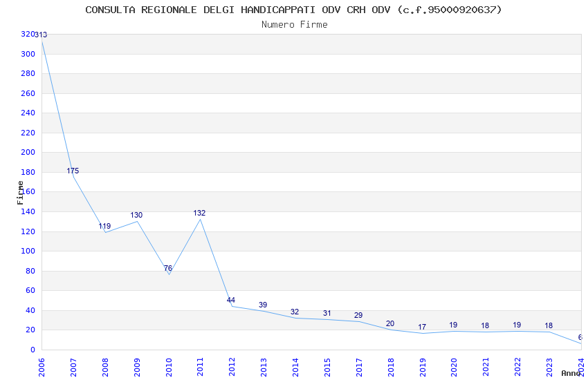Click the data label 20 on the line
Viewport: 588px width, 380px height.
(390, 324)
